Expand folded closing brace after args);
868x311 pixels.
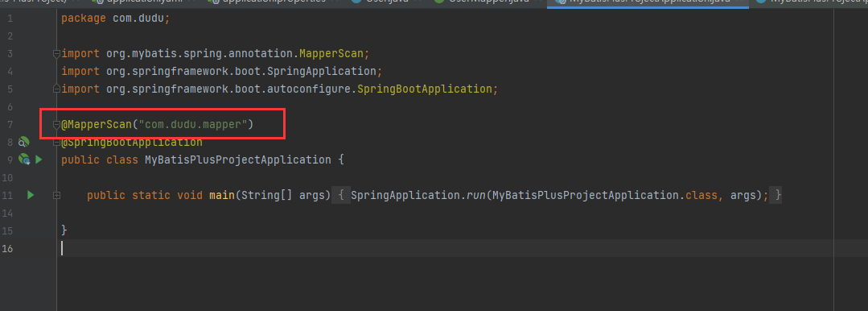778,195
